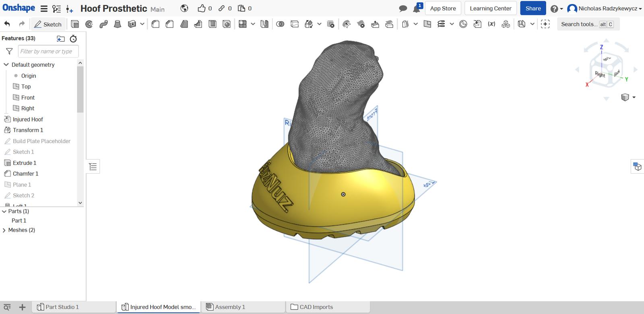This screenshot has width=644, height=314.
Task: Open the notifications bell
Action: pos(417,8)
